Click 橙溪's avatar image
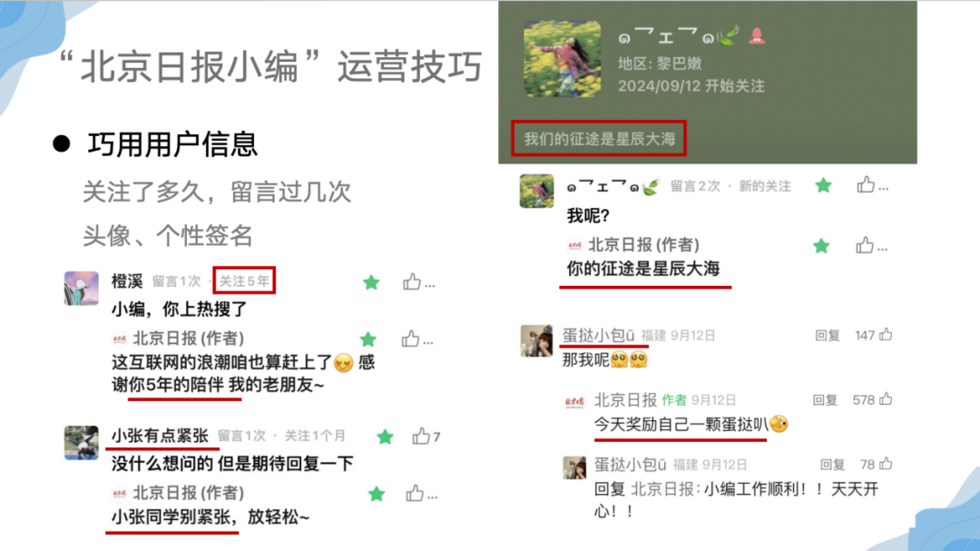 pyautogui.click(x=82, y=288)
